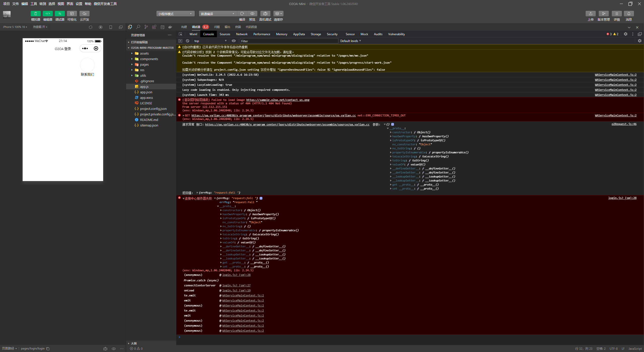Click the Editor (编辑器) toolbar icon
This screenshot has height=352, width=644.
[48, 14]
